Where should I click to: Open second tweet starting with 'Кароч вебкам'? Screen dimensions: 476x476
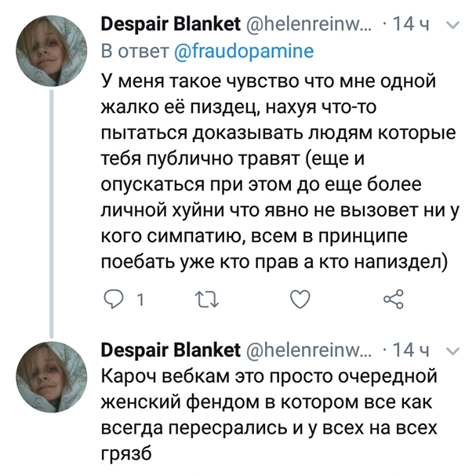pyautogui.click(x=267, y=411)
